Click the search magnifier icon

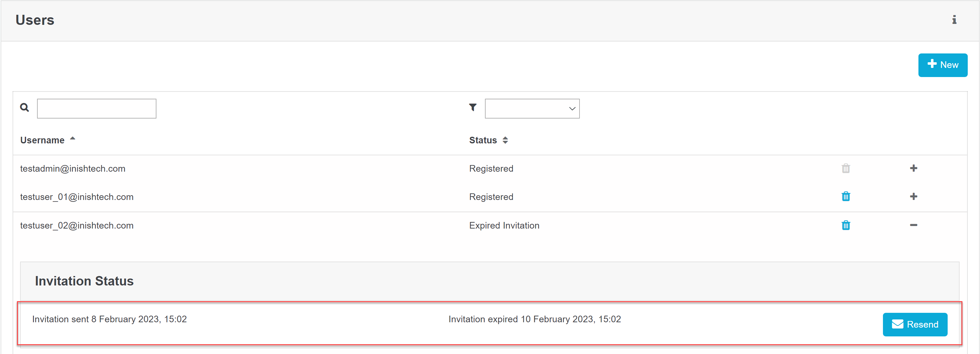point(24,108)
